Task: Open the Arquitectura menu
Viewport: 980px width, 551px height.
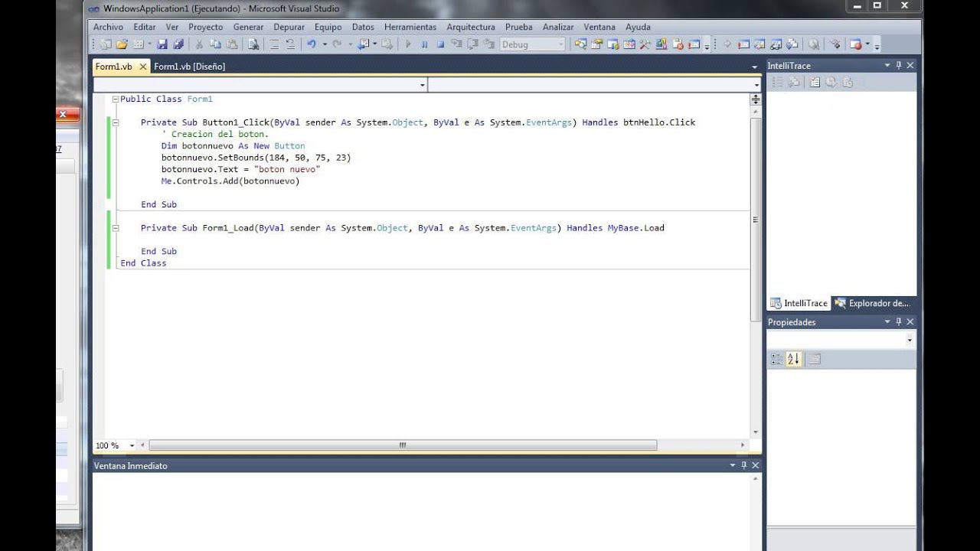Action: point(471,27)
